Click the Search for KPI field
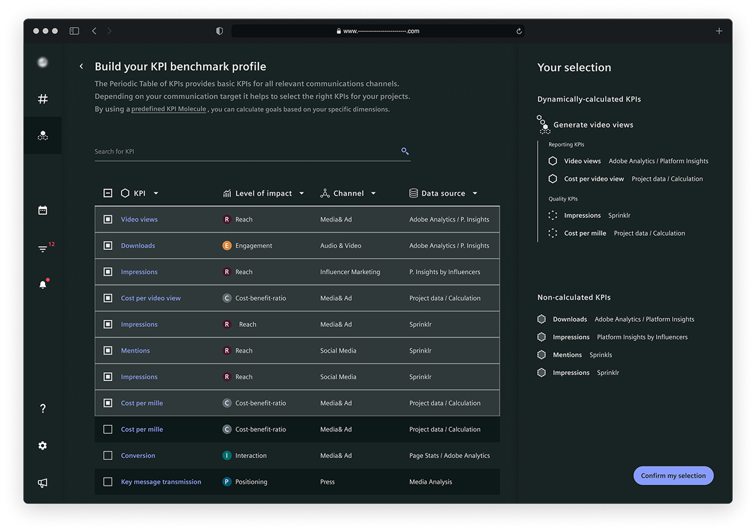 coord(253,152)
